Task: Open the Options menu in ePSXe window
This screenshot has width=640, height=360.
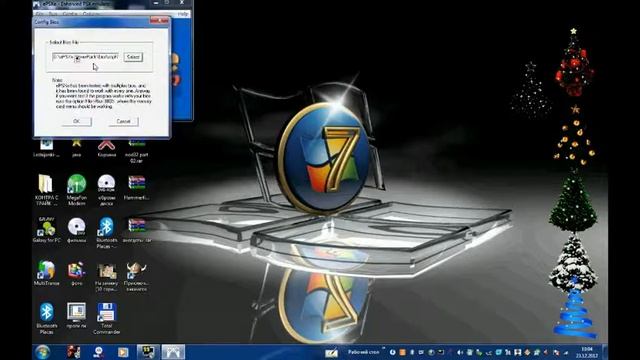Action: pyautogui.click(x=91, y=14)
